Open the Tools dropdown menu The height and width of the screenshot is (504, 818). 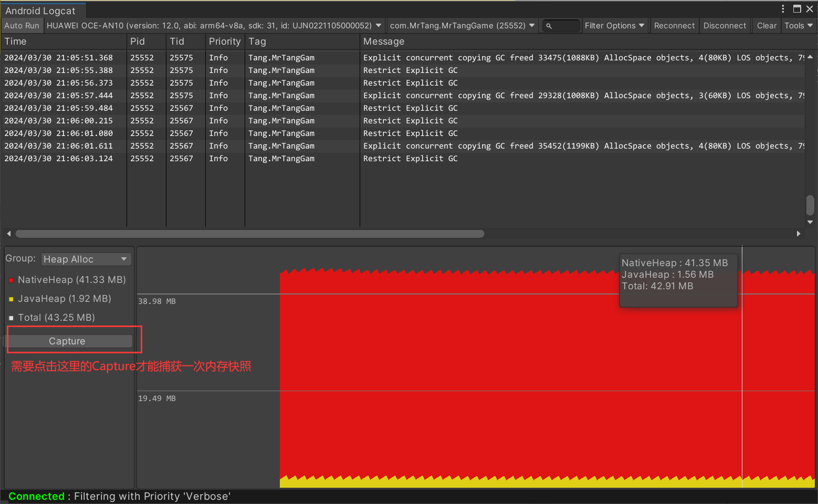tap(799, 26)
